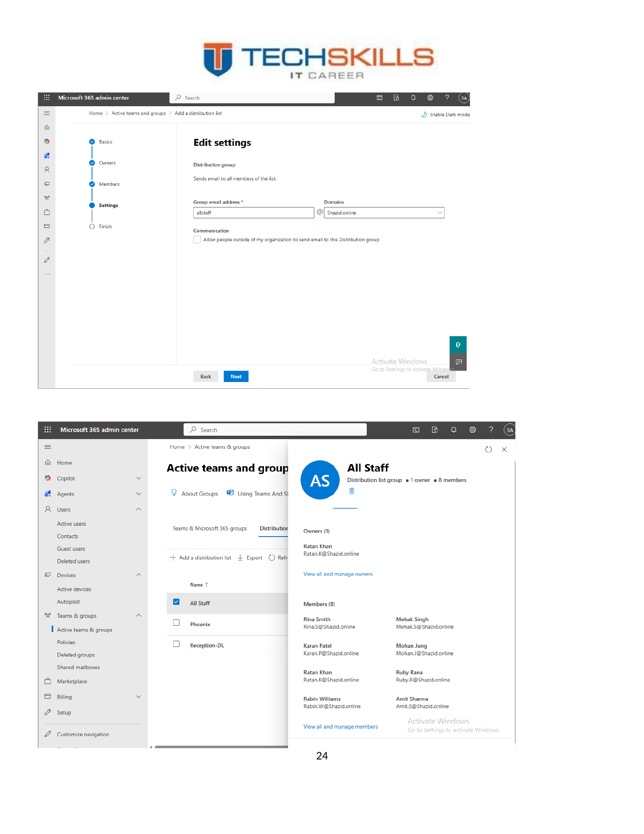Click Active teams and groups breadcrumb in wizard
Image resolution: width=644 pixels, height=834 pixels.
(x=139, y=113)
